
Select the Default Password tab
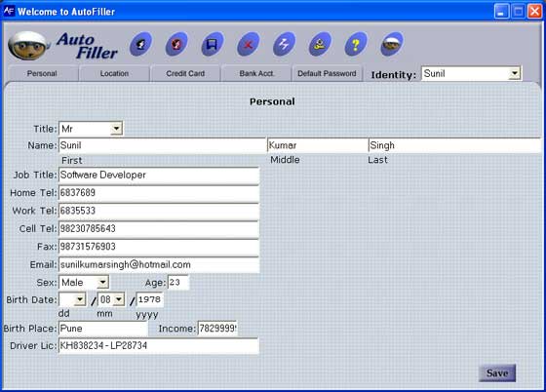tap(327, 73)
